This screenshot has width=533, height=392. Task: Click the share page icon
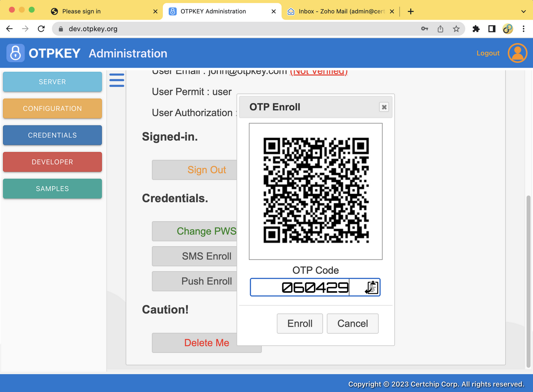click(441, 29)
